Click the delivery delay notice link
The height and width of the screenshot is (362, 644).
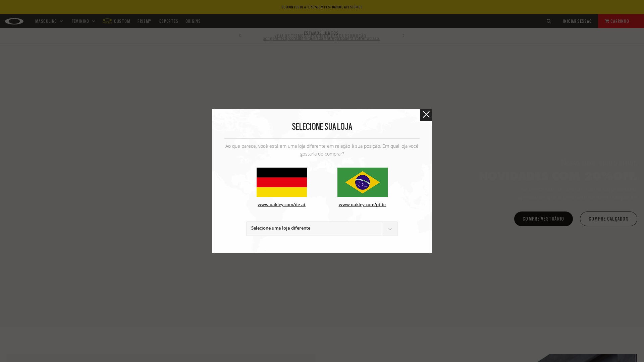(x=321, y=39)
